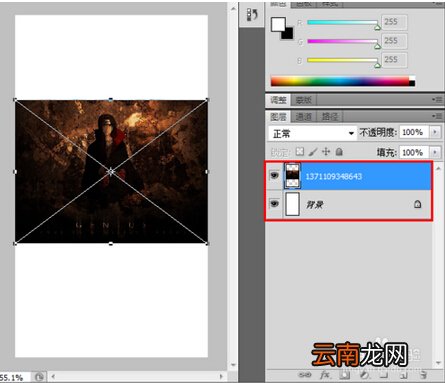445x383 pixels.
Task: Open the 调整 panel options menu
Action: tap(437, 99)
